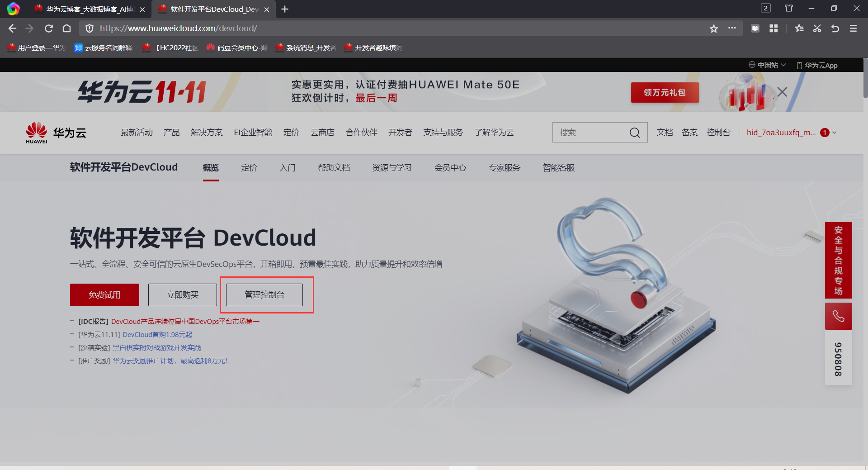The width and height of the screenshot is (868, 470).
Task: Go back to the previous page
Action: 12,28
